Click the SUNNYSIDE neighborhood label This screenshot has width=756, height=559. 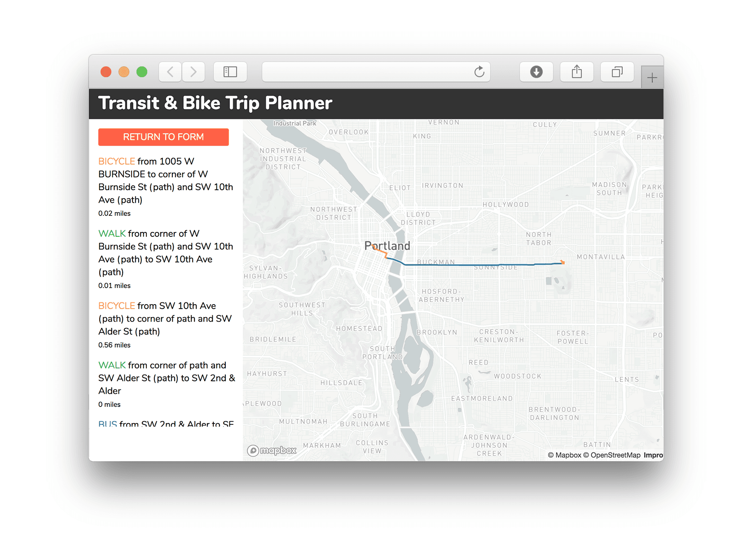pyautogui.click(x=496, y=268)
